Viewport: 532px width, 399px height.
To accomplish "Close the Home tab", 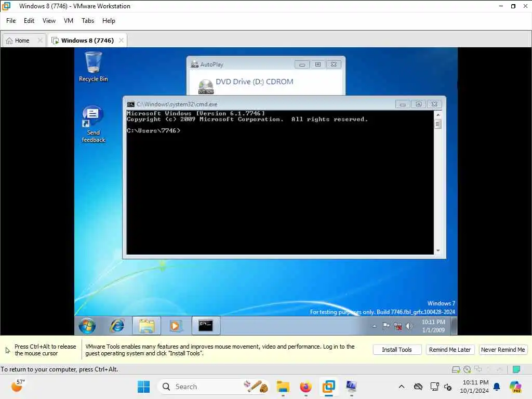I will pyautogui.click(x=40, y=41).
